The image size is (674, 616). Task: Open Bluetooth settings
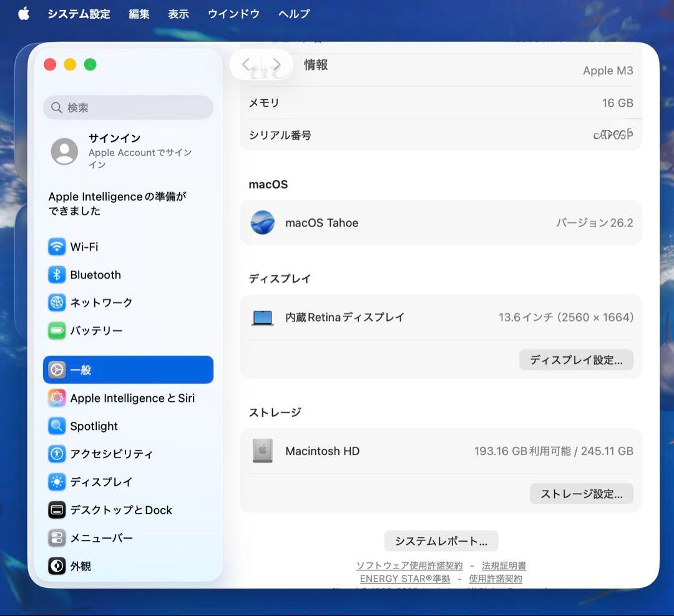(x=95, y=275)
